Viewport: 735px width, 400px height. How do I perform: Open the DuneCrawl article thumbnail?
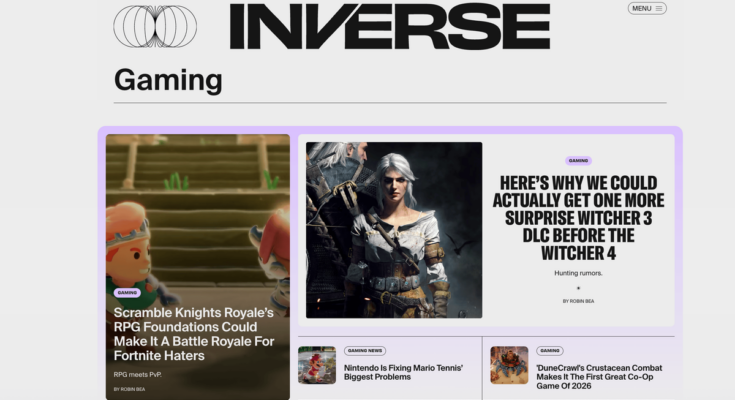pyautogui.click(x=509, y=365)
